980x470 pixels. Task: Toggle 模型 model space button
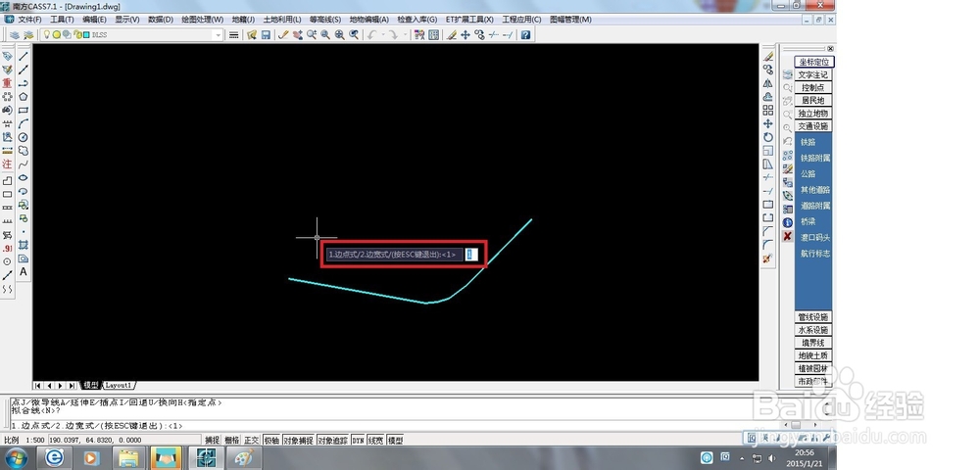tap(395, 440)
